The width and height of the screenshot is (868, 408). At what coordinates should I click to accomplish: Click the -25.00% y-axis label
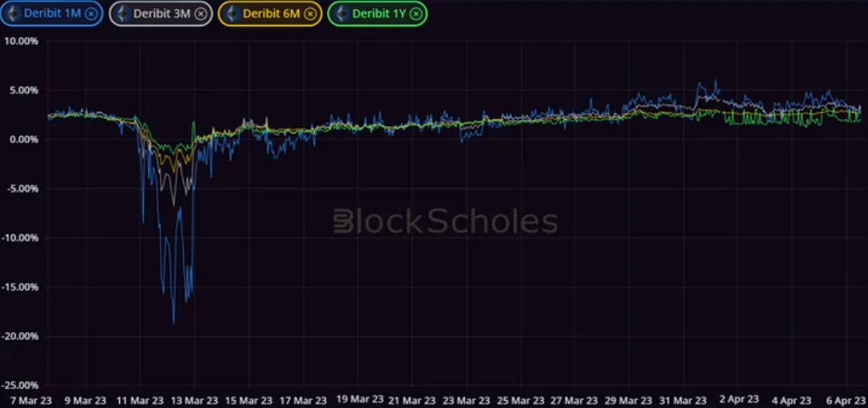tap(20, 385)
